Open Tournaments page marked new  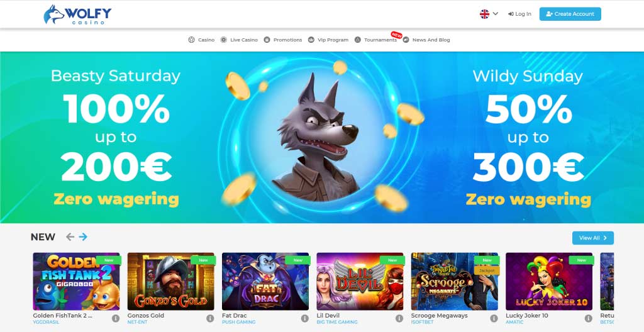376,40
